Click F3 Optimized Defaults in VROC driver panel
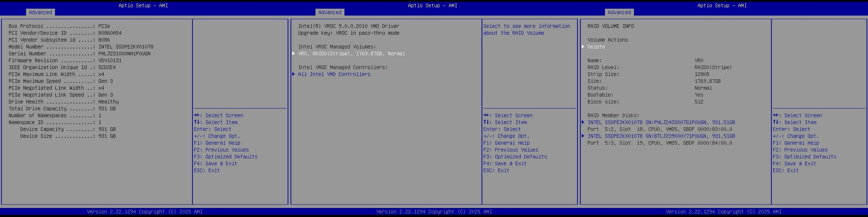 (x=515, y=157)
